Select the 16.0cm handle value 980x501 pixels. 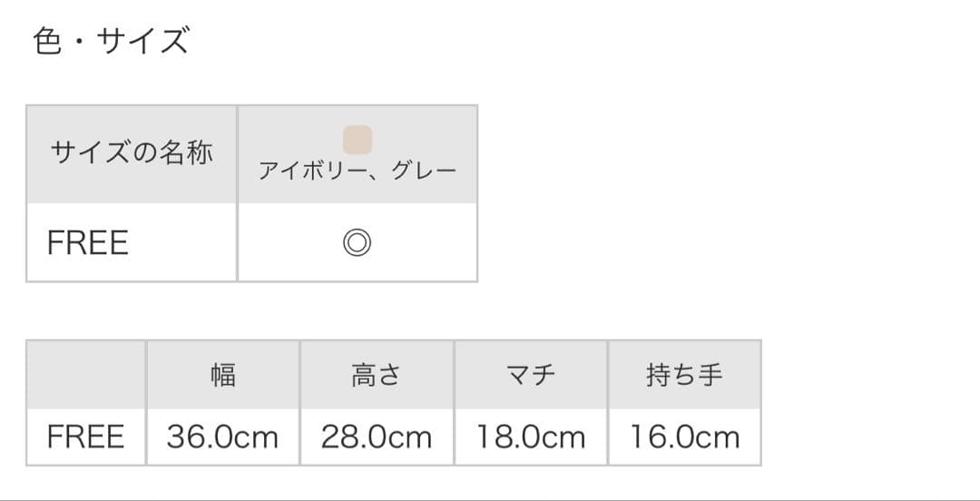point(685,437)
